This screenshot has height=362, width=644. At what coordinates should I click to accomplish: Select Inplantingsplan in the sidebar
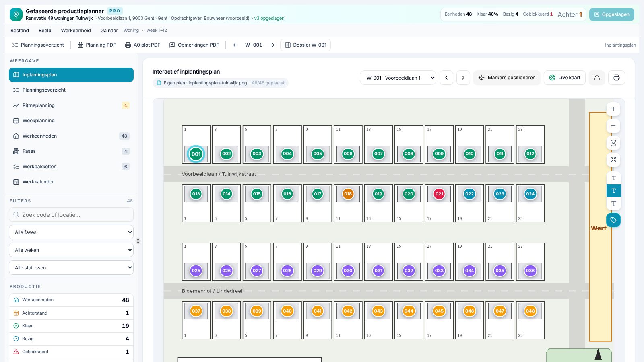pos(71,75)
